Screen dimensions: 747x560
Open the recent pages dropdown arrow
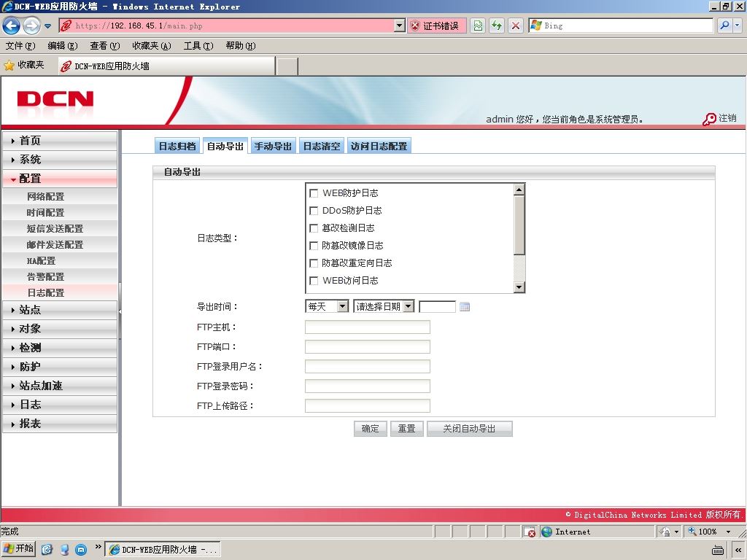coord(47,26)
